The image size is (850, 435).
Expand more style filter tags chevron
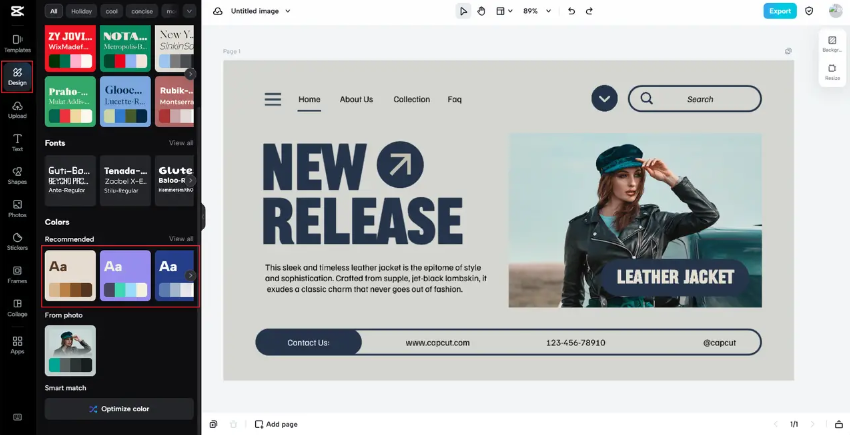(189, 11)
